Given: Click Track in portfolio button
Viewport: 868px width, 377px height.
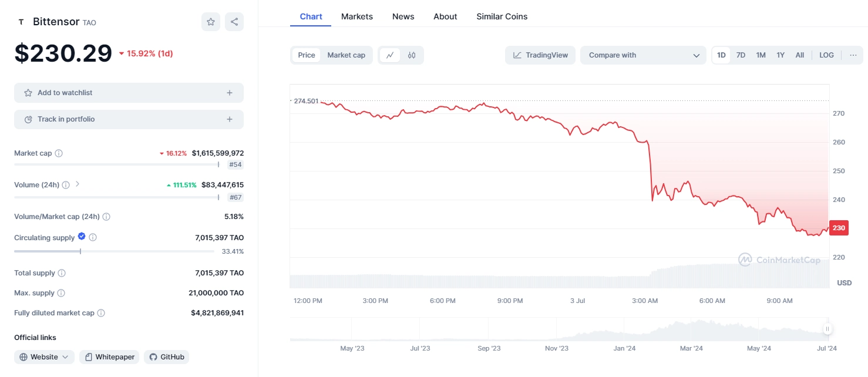Looking at the screenshot, I should point(129,119).
